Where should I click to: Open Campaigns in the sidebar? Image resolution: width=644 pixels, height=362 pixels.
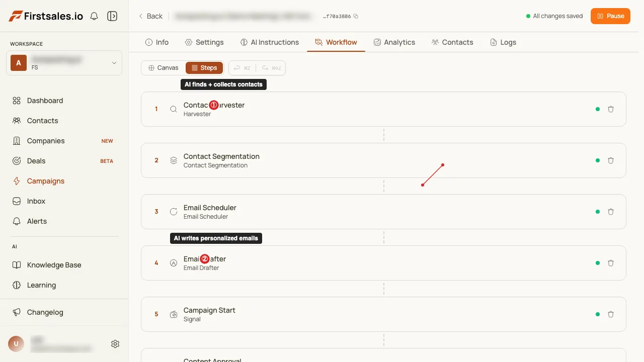[x=64, y=181]
